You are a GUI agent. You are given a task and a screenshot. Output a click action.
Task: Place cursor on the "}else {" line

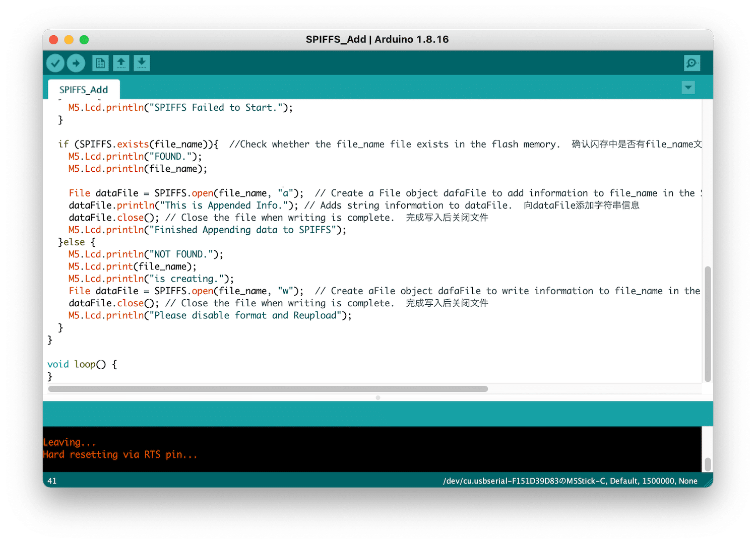point(77,242)
